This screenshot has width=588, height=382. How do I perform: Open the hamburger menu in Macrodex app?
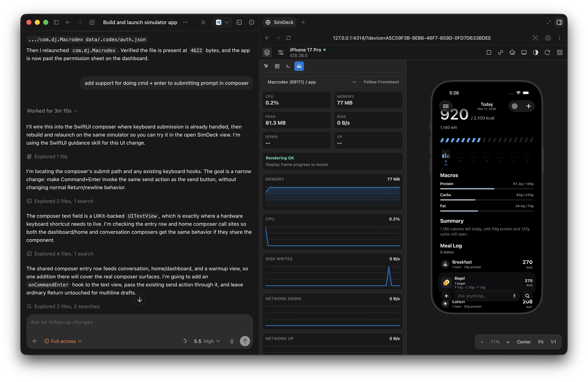(x=446, y=106)
